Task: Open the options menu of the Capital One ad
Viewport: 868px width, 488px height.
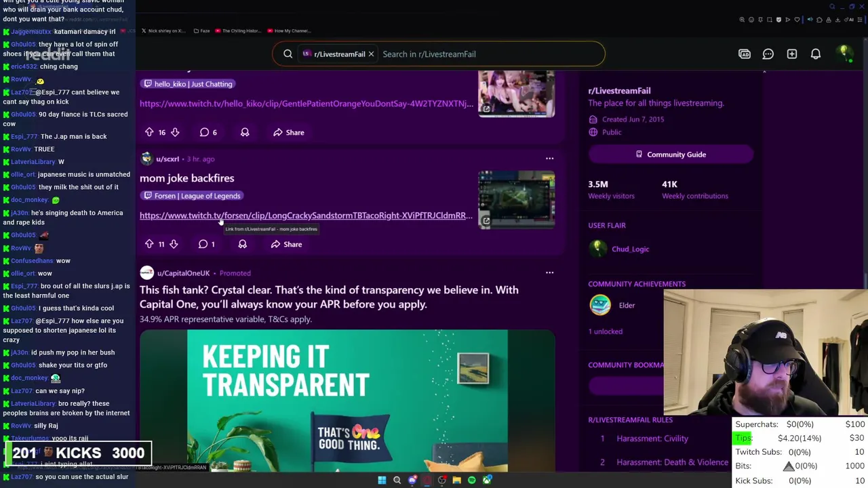Action: pos(549,273)
